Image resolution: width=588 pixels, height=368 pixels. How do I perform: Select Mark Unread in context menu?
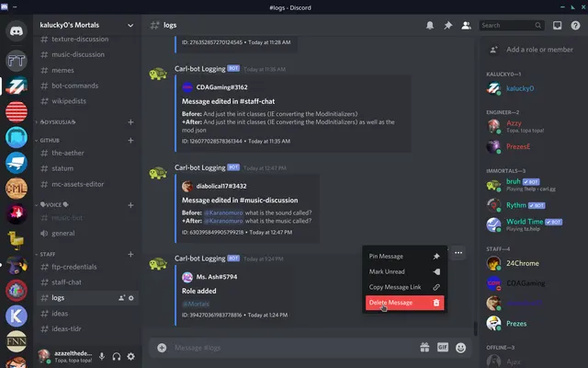point(404,272)
